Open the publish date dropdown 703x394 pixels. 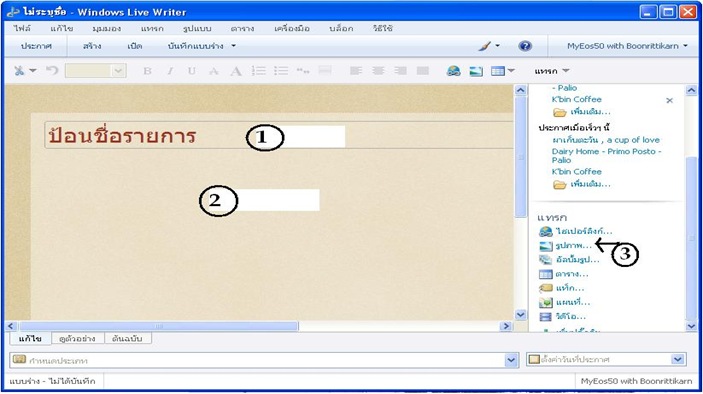pyautogui.click(x=678, y=359)
